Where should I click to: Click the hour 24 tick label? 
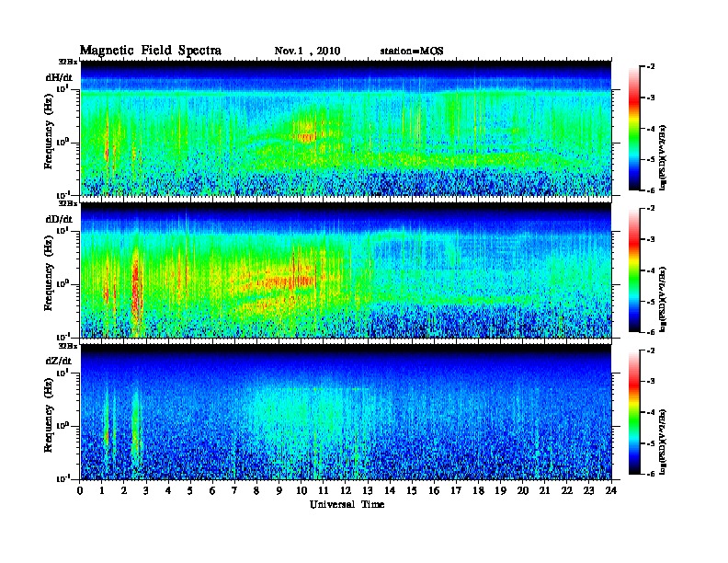611,491
